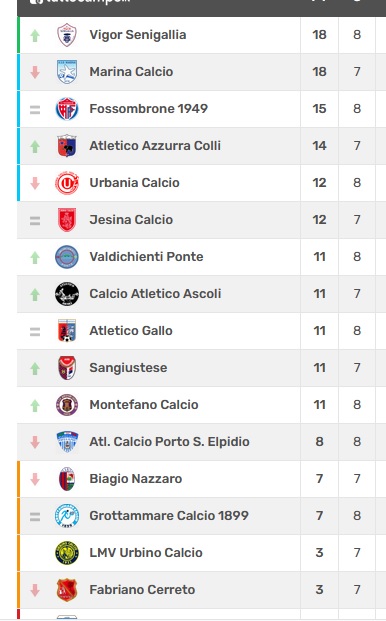The image size is (386, 621).
Task: Click the 18 points cell for Vigor Senigallia
Action: pyautogui.click(x=319, y=35)
